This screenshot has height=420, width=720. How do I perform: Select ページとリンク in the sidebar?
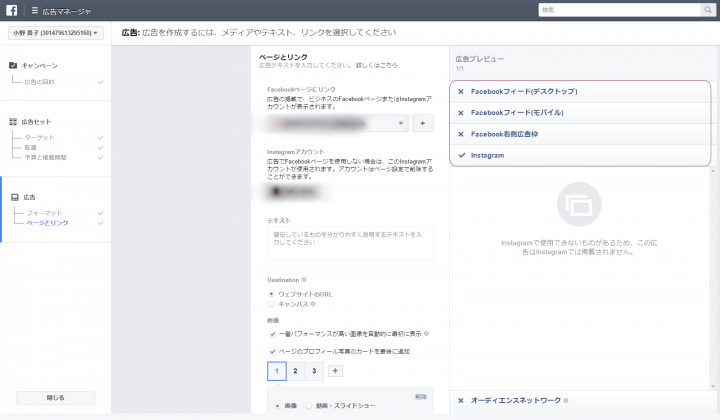(47, 223)
